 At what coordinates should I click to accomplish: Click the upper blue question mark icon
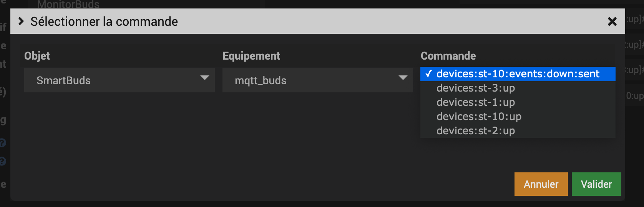3,143
